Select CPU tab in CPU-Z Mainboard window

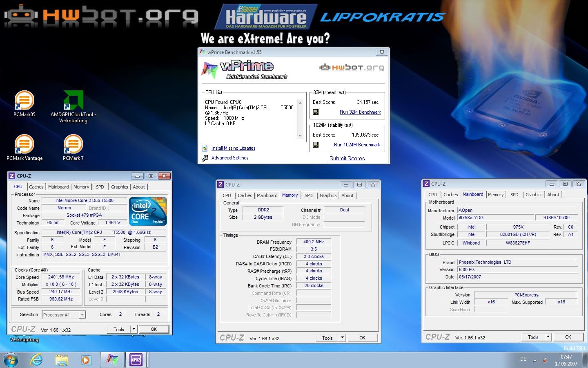point(432,195)
